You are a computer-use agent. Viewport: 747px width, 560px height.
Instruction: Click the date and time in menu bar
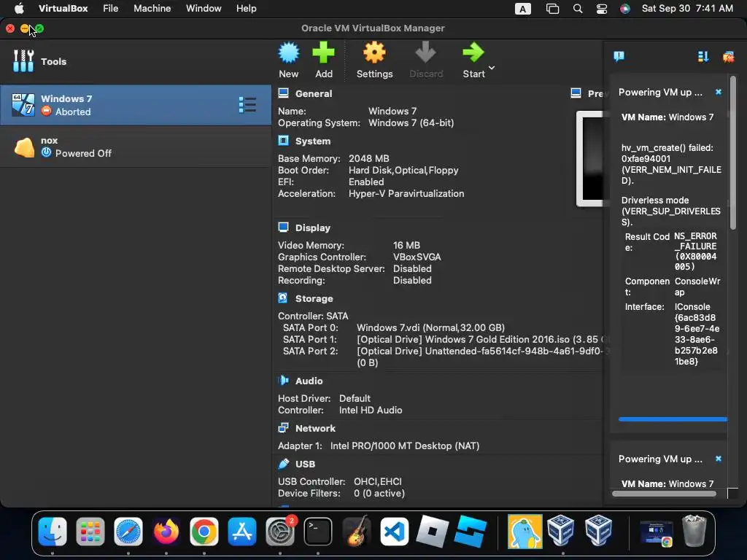point(687,9)
